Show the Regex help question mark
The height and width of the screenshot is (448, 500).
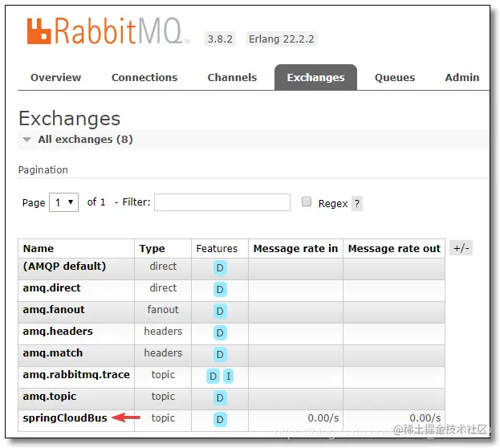point(357,203)
